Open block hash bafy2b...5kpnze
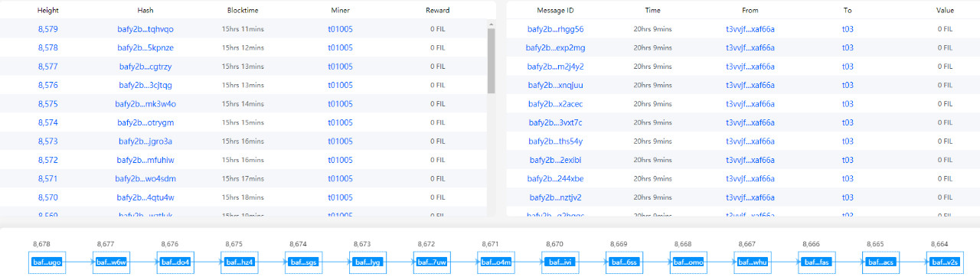This screenshot has height=280, width=980. [x=145, y=47]
